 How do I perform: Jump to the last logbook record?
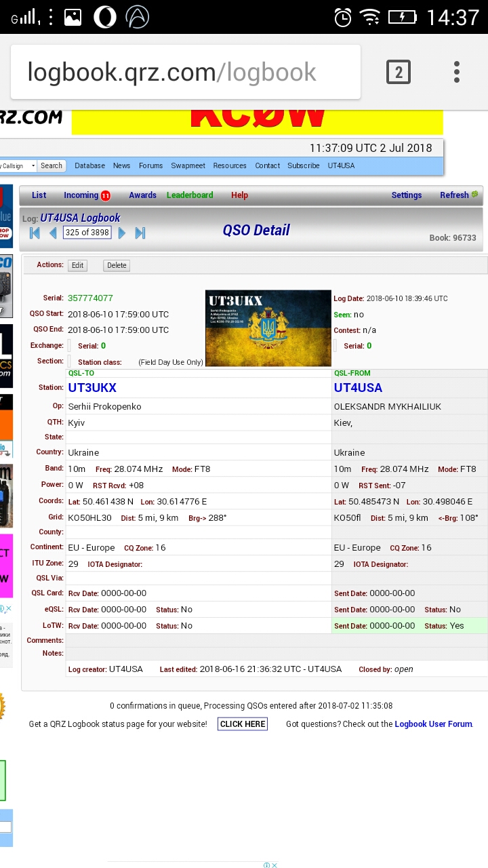click(x=140, y=233)
